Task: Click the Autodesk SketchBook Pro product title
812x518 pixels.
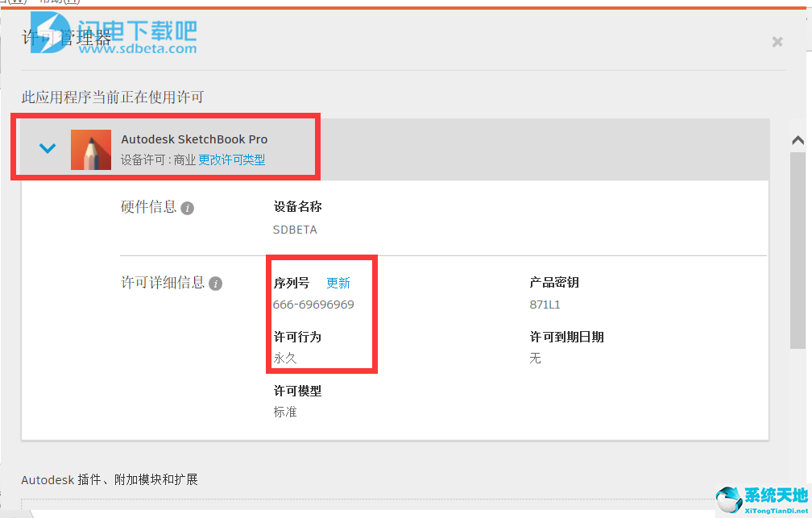Action: [x=194, y=139]
